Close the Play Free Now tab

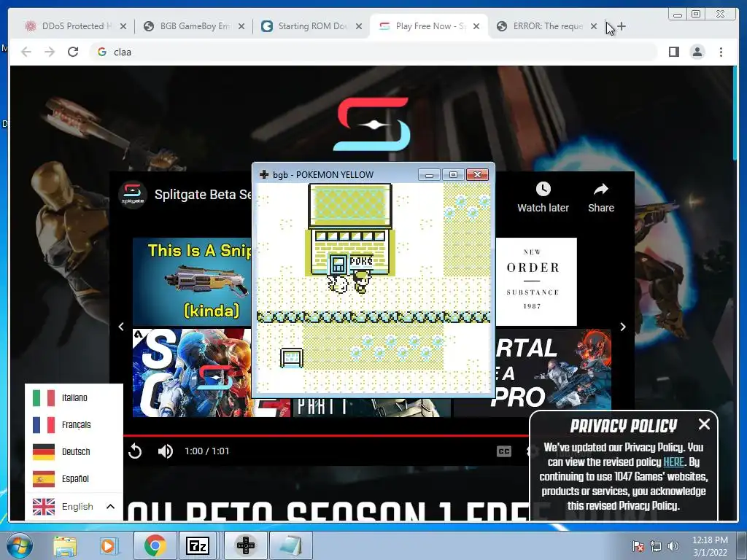tap(476, 26)
